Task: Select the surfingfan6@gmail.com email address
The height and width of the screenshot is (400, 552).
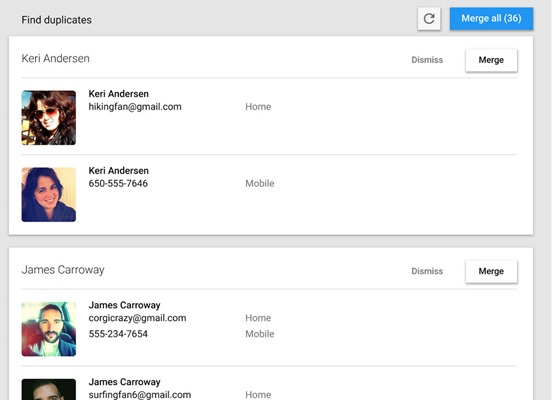Action: pos(140,395)
